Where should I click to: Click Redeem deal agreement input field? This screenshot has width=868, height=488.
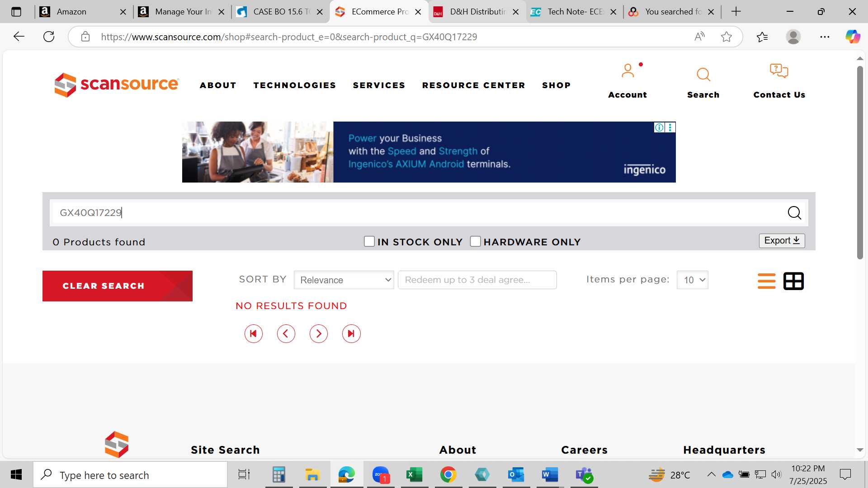(477, 280)
